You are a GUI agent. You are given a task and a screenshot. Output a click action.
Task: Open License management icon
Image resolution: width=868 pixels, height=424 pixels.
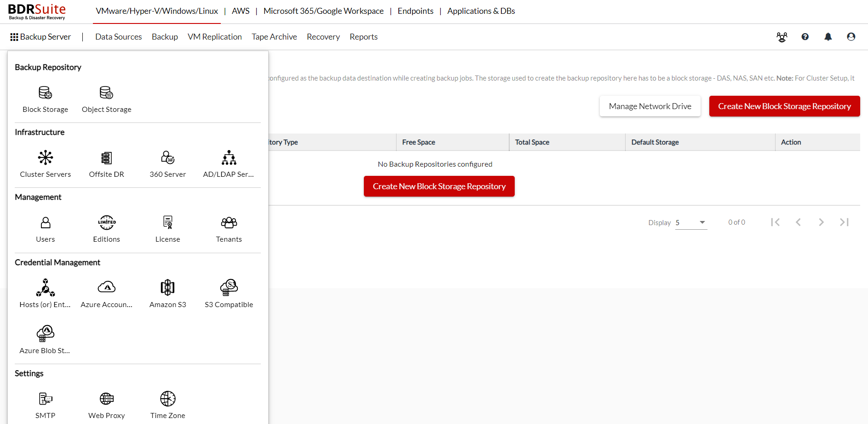[x=167, y=223]
